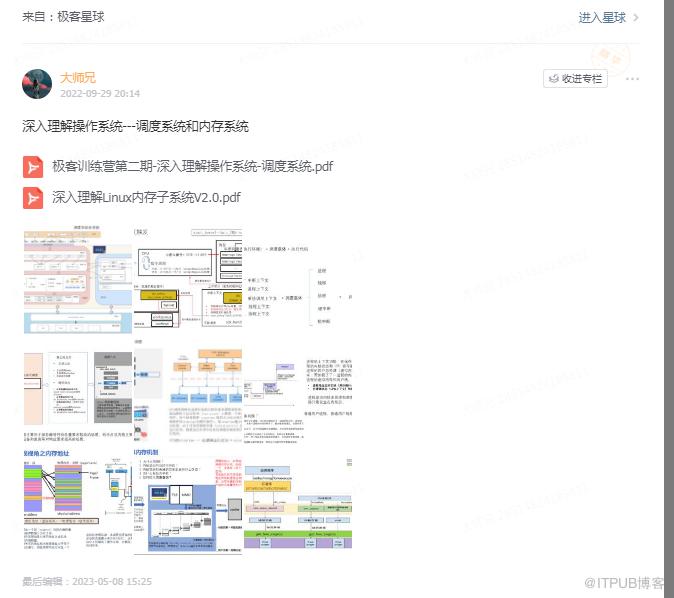Open 极客训练营第二期-深入理解操作系统-调度系统.pdf
Image resolution: width=674 pixels, height=598 pixels.
192,166
